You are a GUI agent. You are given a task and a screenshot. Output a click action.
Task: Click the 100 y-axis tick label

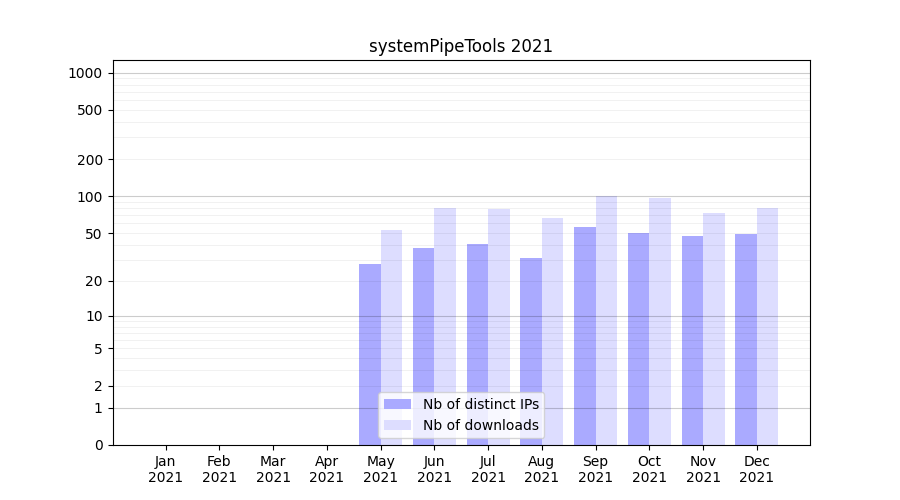pyautogui.click(x=92, y=197)
